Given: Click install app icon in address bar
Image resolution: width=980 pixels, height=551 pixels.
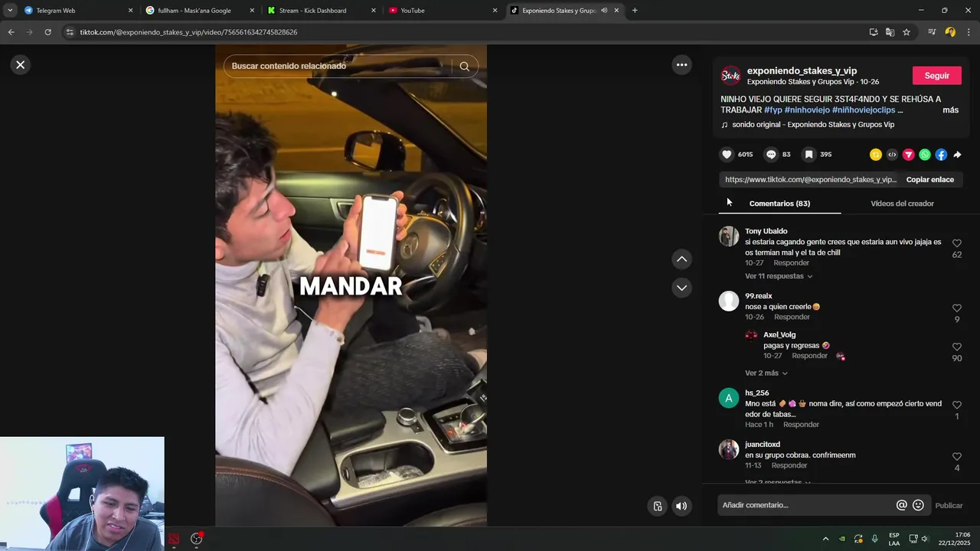Looking at the screenshot, I should (x=874, y=32).
